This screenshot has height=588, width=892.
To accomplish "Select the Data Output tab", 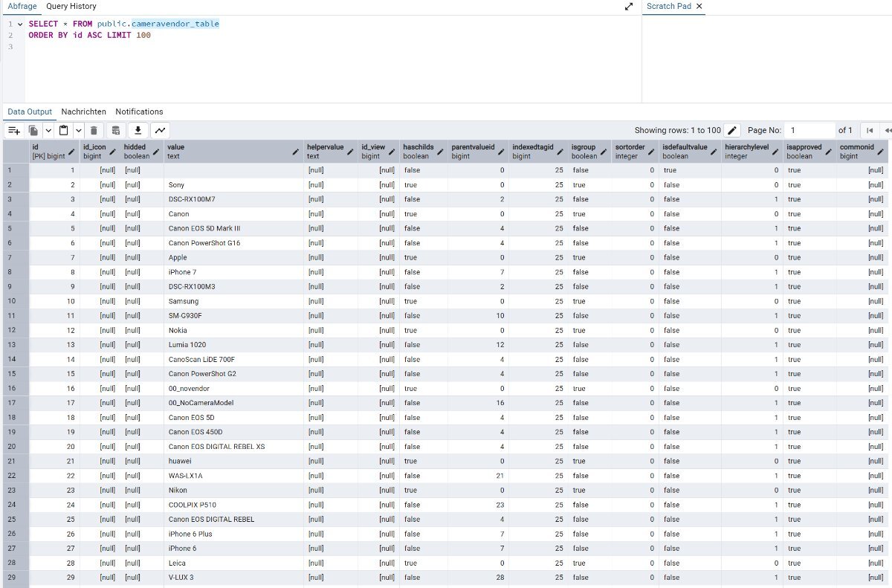I will [x=30, y=112].
